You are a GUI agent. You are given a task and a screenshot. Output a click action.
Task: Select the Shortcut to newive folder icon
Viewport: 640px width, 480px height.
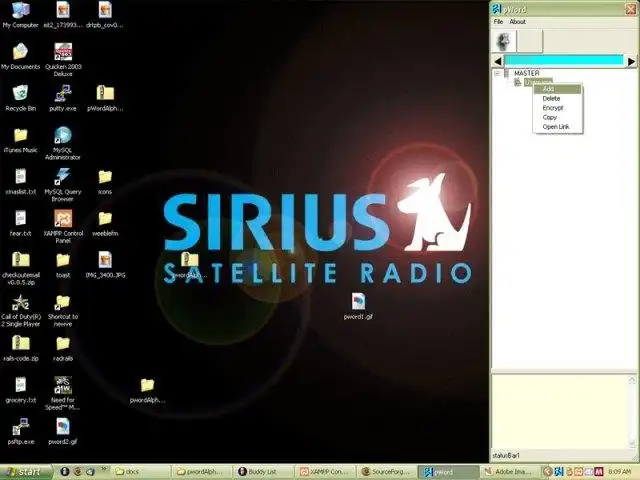click(63, 310)
